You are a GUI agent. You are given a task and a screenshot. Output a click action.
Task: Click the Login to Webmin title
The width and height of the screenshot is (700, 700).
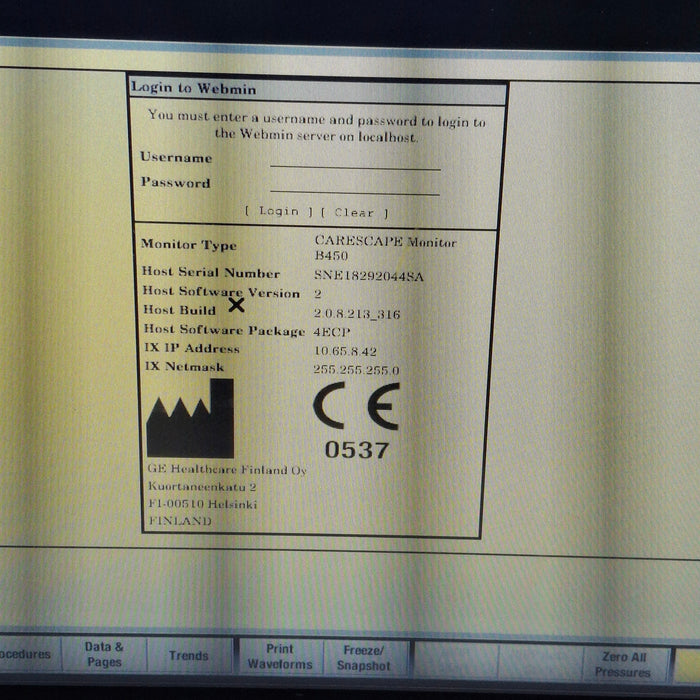click(194, 88)
